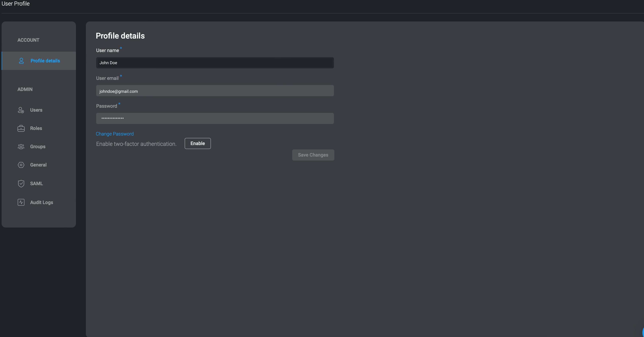Click the SAML shield icon
The image size is (644, 337).
click(x=21, y=183)
